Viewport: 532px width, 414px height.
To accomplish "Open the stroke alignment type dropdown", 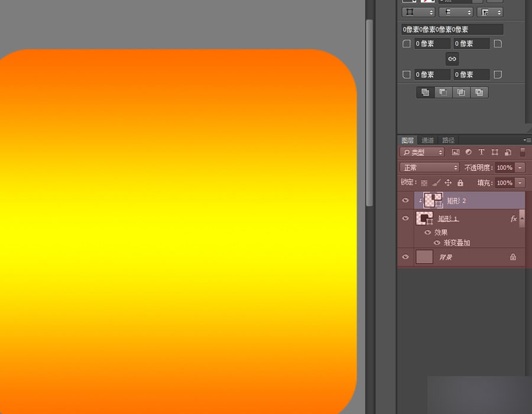I will point(418,12).
